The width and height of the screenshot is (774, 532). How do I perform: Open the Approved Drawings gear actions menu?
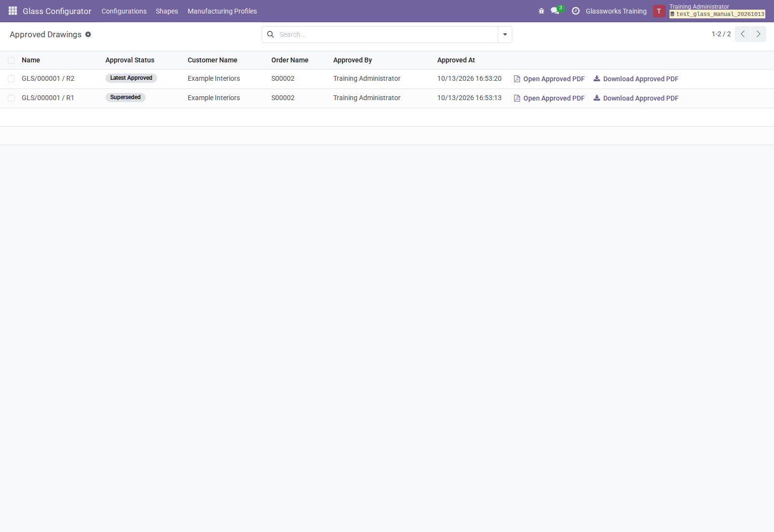(88, 34)
